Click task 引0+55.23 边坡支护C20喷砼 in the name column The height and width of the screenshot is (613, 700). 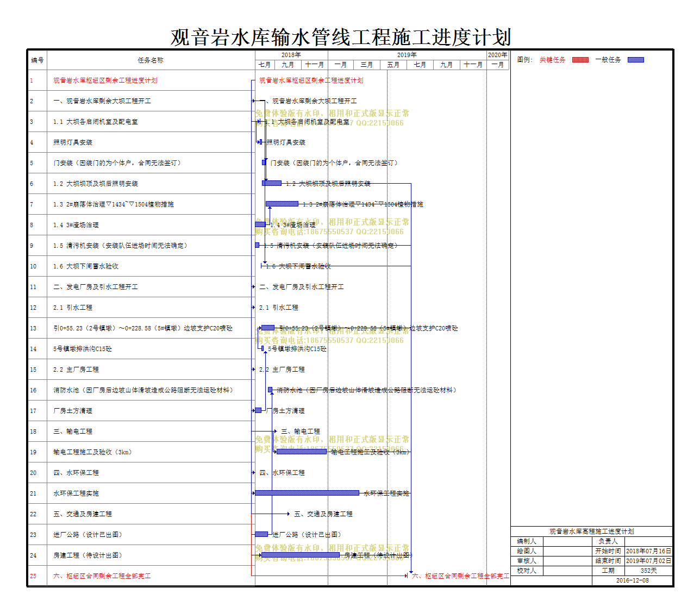click(143, 328)
